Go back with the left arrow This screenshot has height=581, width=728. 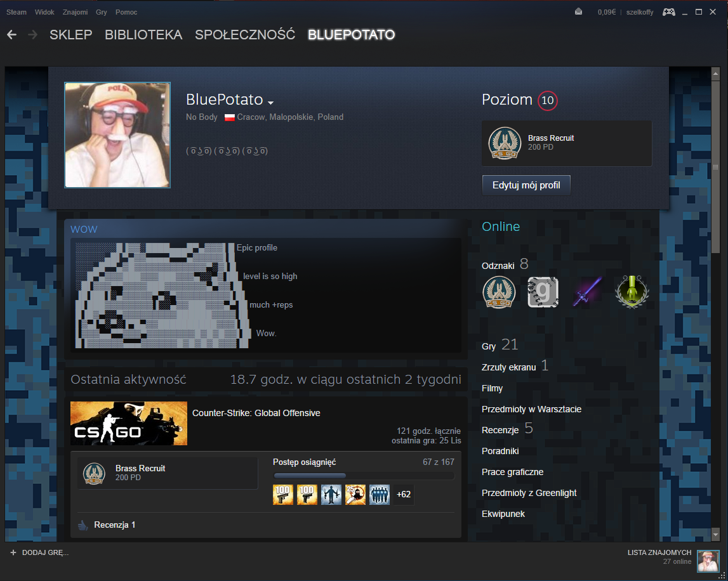11,34
